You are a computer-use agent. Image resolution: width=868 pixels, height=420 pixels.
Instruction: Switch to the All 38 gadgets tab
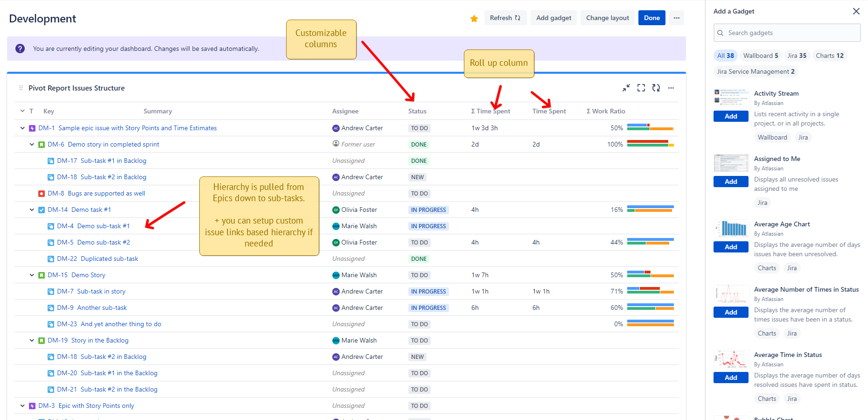click(726, 56)
